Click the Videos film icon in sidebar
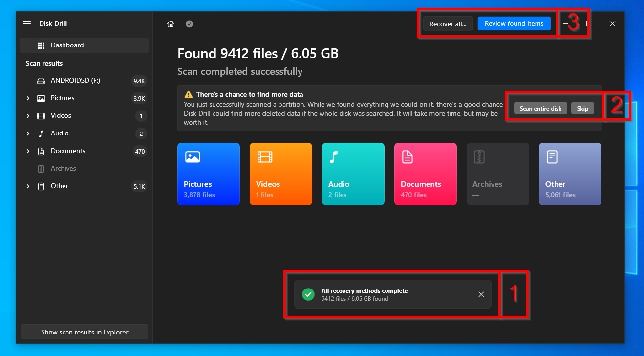Screen dimensions: 644x356 coord(41,116)
